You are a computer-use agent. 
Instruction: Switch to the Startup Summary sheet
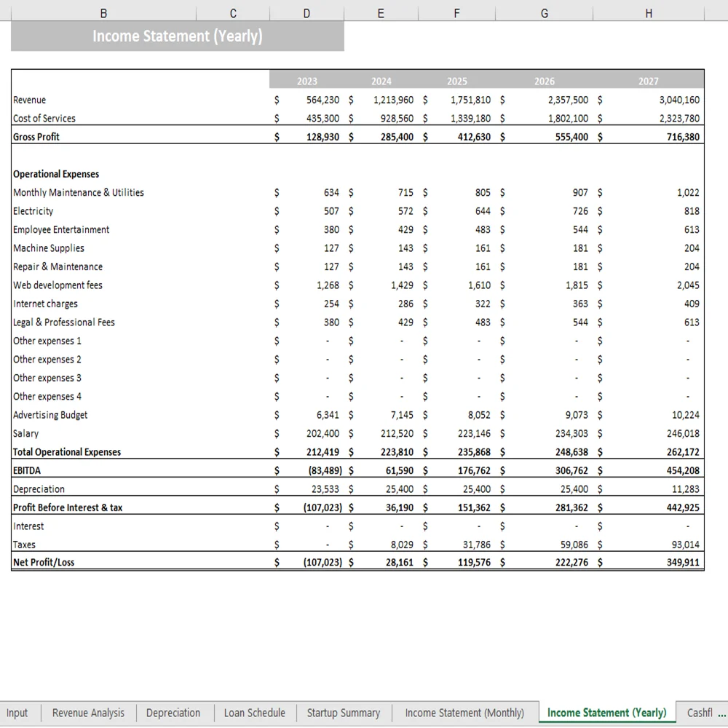(x=344, y=713)
